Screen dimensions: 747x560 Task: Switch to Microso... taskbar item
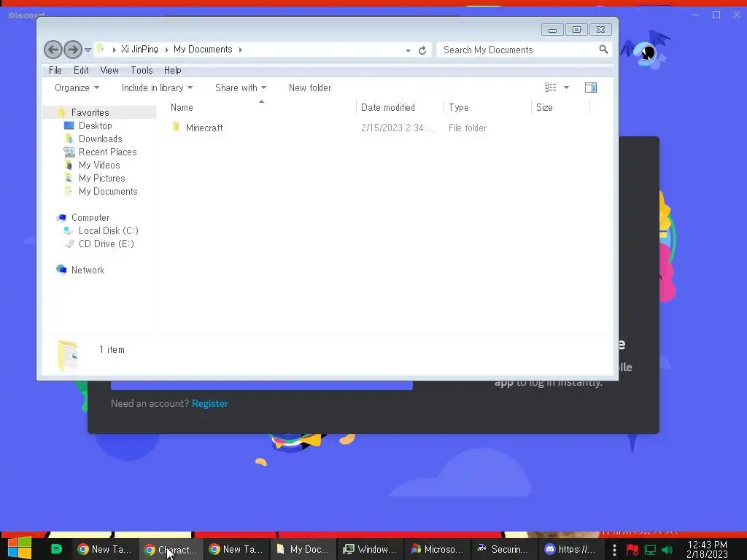[437, 549]
